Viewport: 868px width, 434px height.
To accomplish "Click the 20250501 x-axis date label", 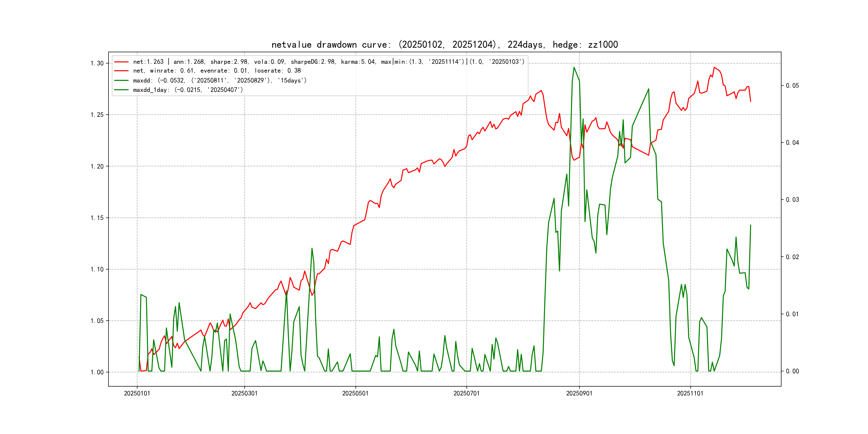I will pos(355,393).
